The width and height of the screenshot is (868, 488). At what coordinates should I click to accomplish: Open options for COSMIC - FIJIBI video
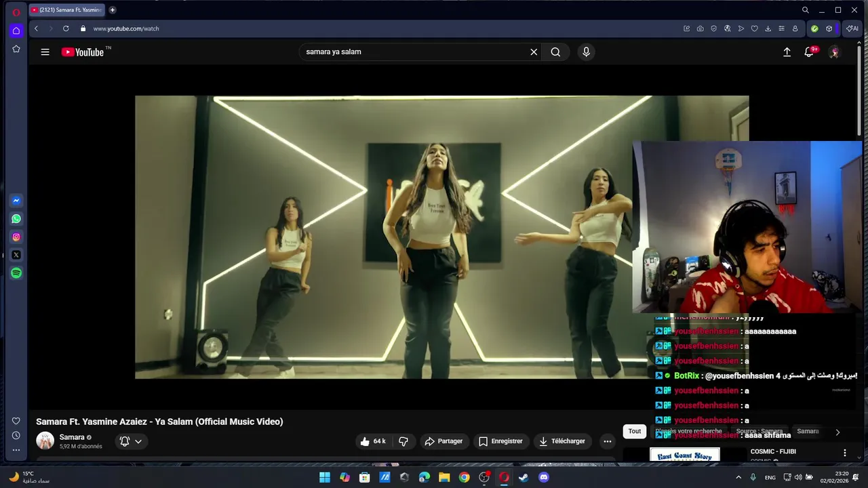point(845,453)
